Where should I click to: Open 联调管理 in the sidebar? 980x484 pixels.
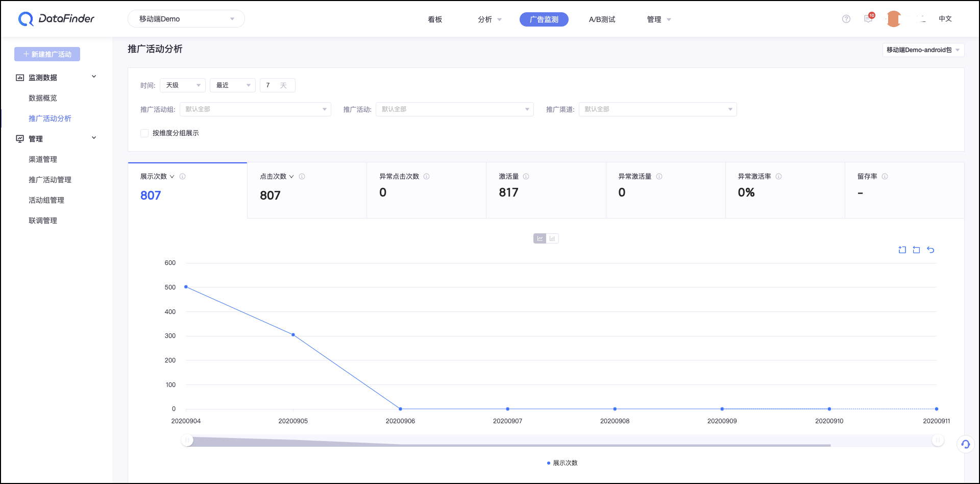[43, 221]
